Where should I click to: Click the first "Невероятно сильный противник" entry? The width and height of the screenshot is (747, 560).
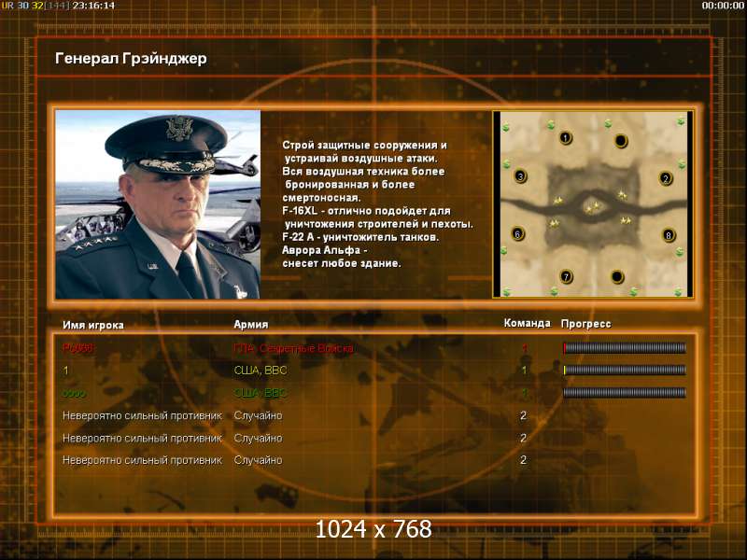(143, 415)
